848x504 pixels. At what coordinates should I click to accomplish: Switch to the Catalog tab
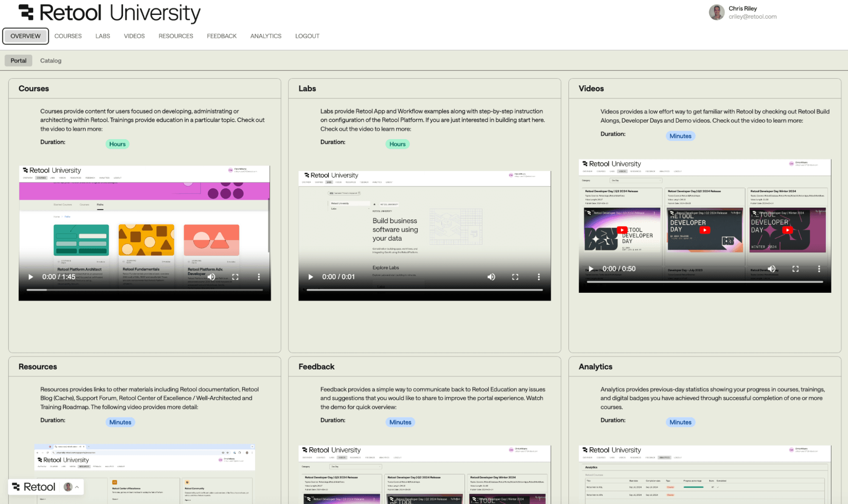coord(50,60)
